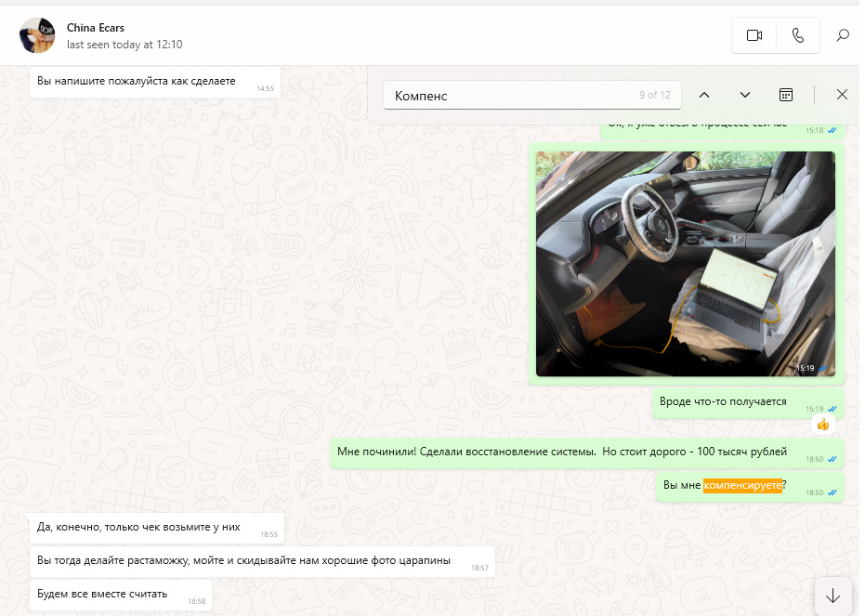This screenshot has width=865, height=616.
Task: Click read checkmarks on 100 тысяч рублей message
Action: 832,459
